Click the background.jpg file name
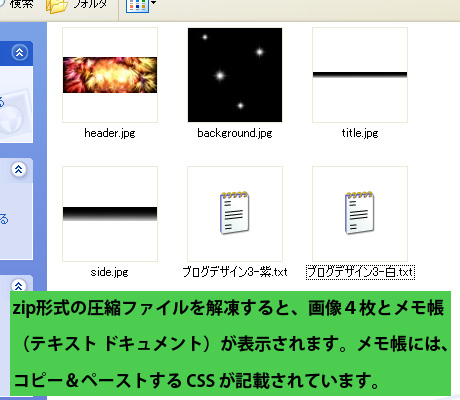The image size is (460, 400). click(235, 133)
